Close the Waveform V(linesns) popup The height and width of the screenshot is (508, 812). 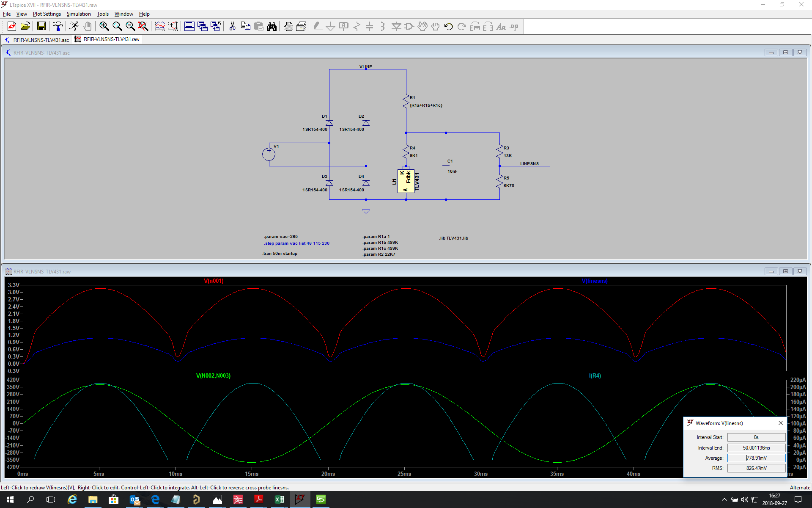pyautogui.click(x=780, y=423)
